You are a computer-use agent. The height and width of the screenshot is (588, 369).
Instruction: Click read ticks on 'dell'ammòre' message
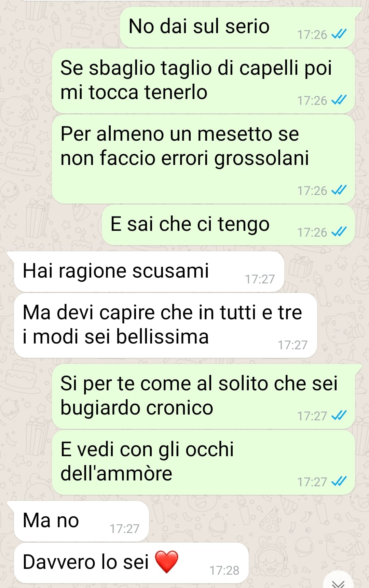point(339,481)
